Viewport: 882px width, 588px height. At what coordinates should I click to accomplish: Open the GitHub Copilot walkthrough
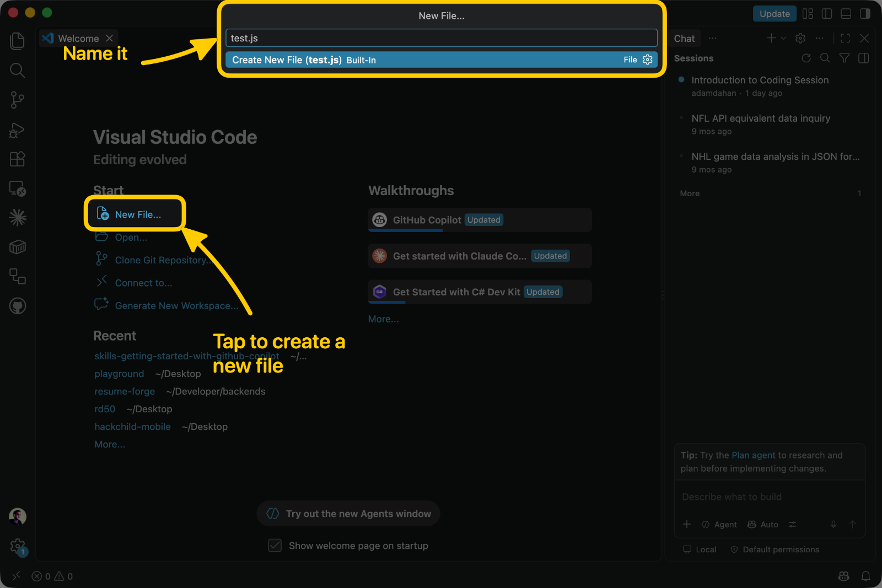click(x=480, y=220)
